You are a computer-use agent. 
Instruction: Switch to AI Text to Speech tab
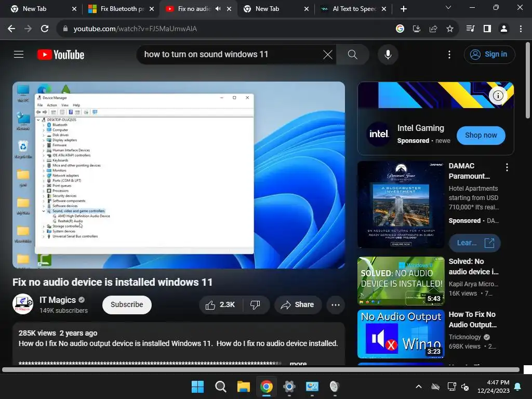coord(353,9)
